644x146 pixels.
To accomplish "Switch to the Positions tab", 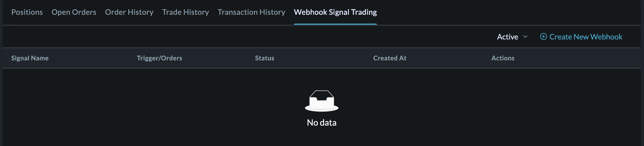I will click(27, 12).
